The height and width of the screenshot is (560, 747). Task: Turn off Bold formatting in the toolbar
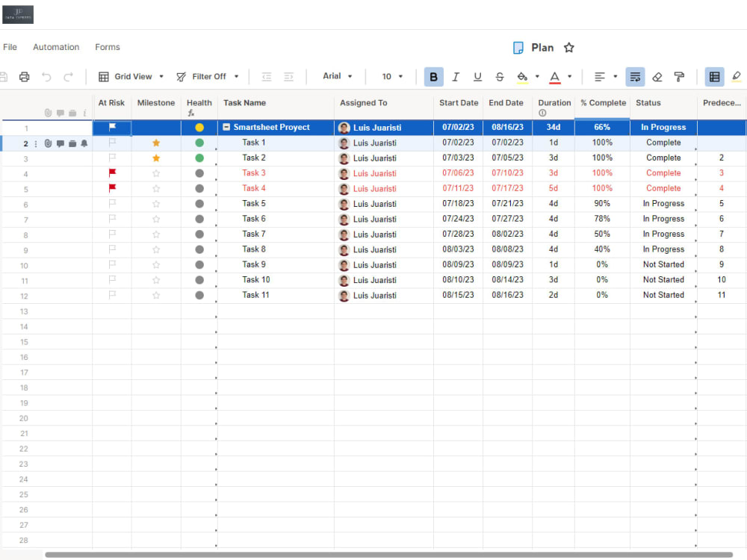433,76
